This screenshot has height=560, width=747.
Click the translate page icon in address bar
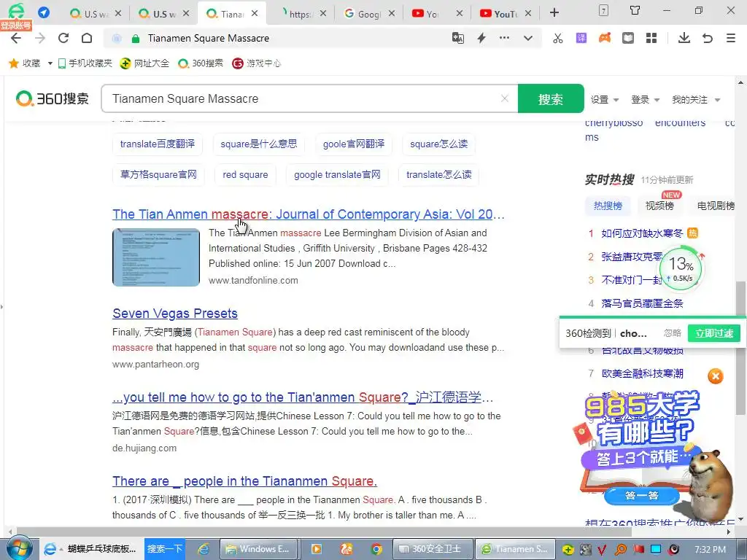coord(458,38)
